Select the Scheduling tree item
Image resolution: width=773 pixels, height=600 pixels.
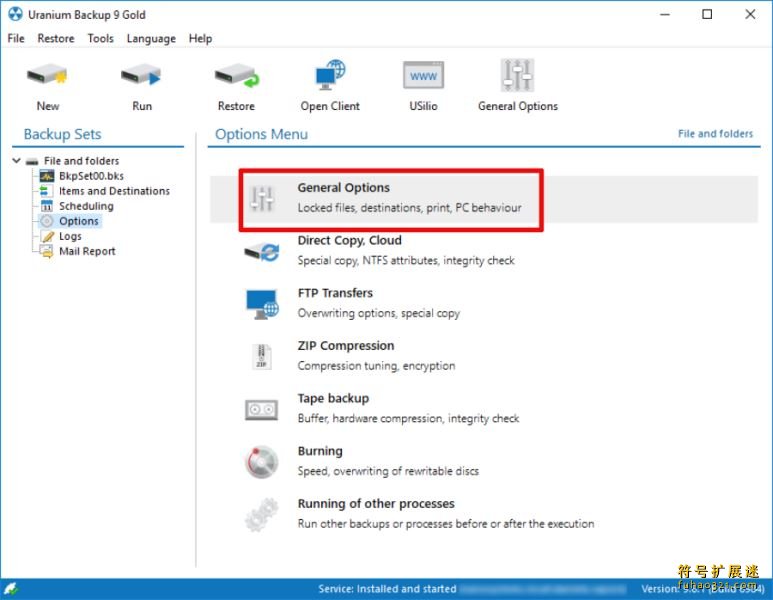pyautogui.click(x=86, y=206)
